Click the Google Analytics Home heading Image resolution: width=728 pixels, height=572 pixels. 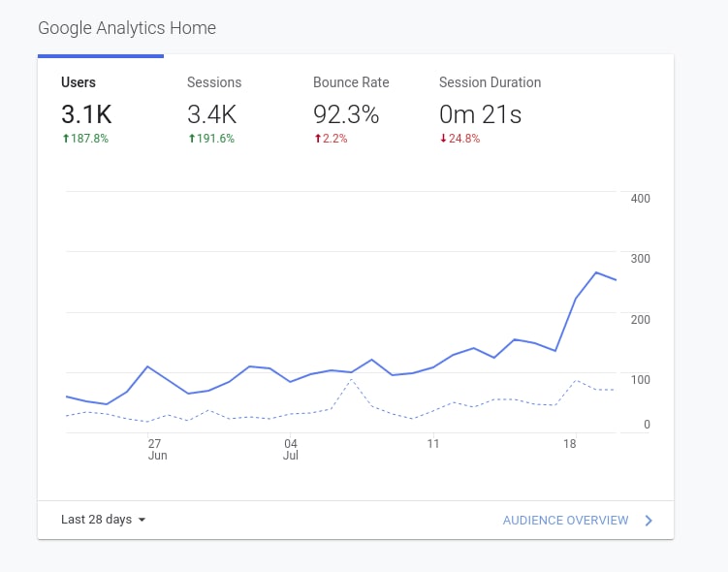[127, 28]
